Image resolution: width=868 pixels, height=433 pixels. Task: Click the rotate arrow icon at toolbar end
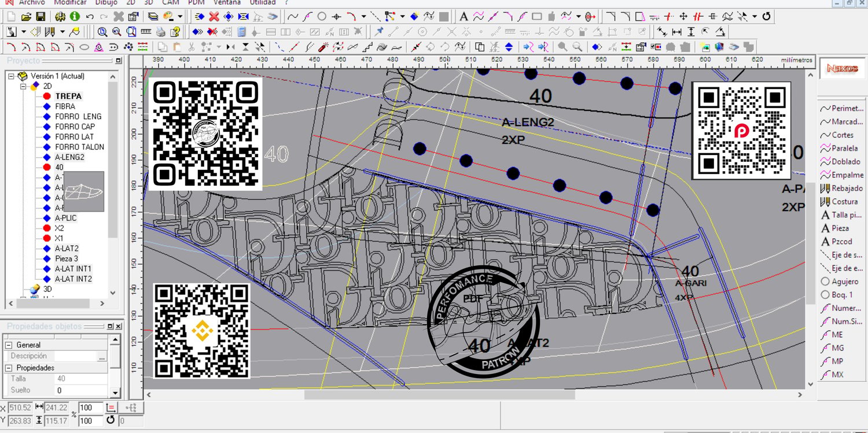767,16
